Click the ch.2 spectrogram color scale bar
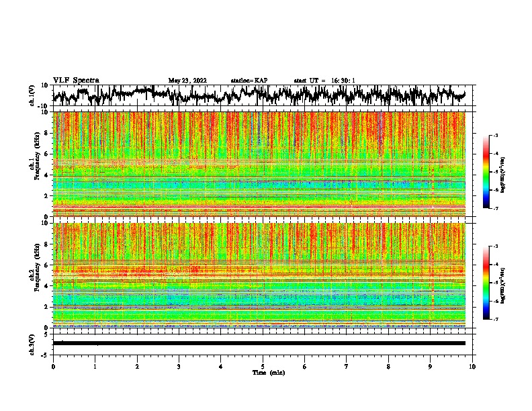Screen dimensions: 532x411 [486, 283]
